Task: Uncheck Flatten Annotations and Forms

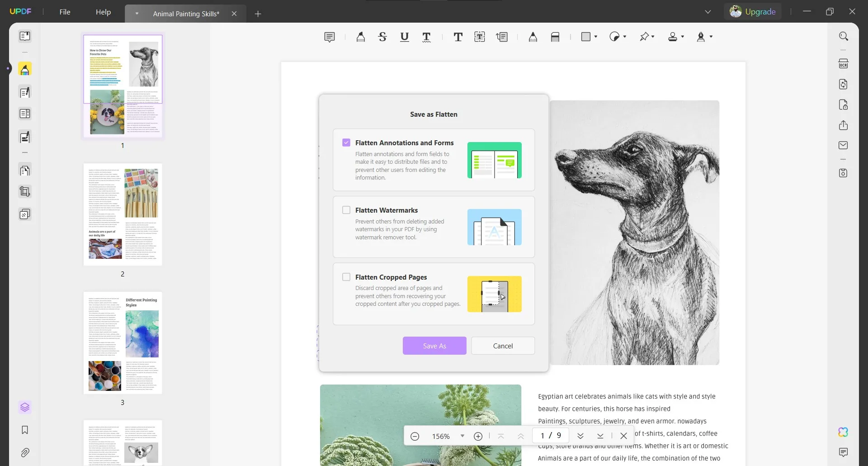Action: (346, 142)
